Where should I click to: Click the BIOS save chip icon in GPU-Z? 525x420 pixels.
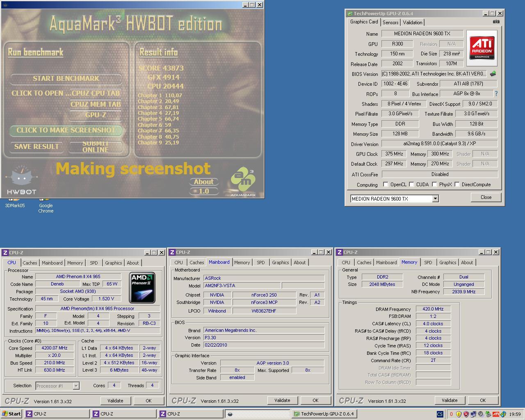coord(493,74)
